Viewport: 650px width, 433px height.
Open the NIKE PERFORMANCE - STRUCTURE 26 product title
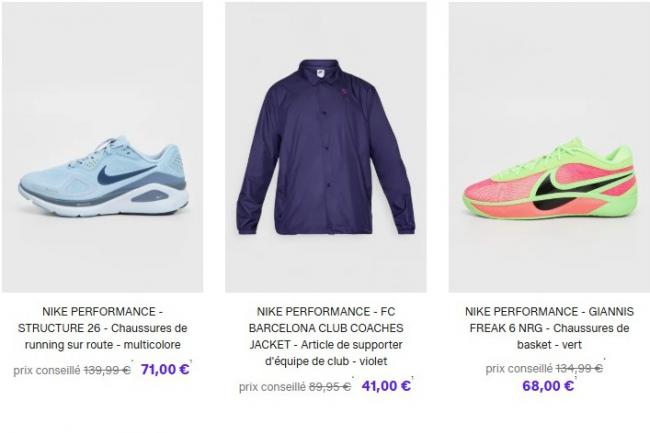click(102, 328)
